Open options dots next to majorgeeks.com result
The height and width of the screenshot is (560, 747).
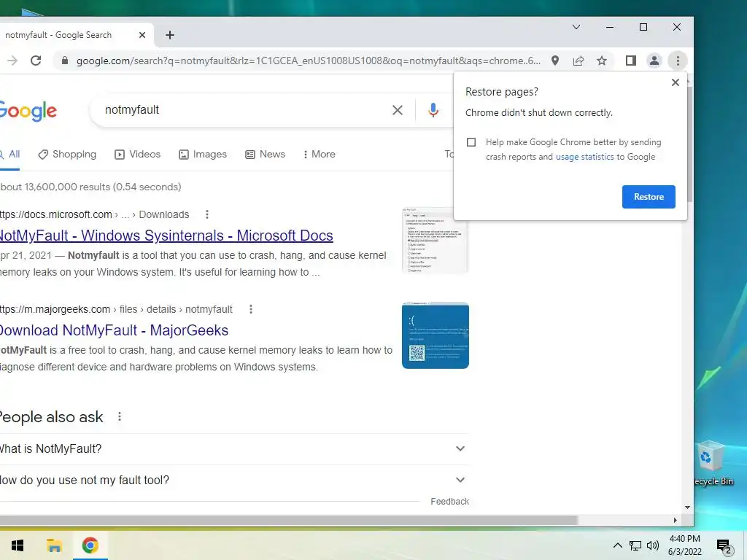(x=251, y=309)
